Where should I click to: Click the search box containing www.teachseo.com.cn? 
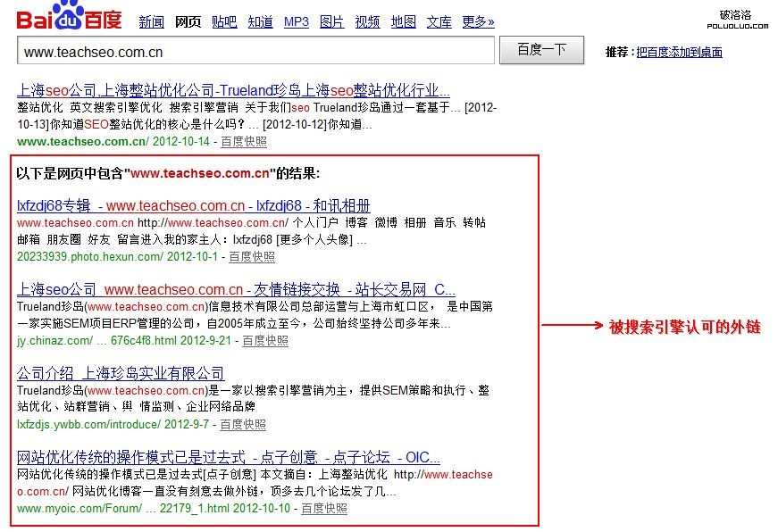255,51
